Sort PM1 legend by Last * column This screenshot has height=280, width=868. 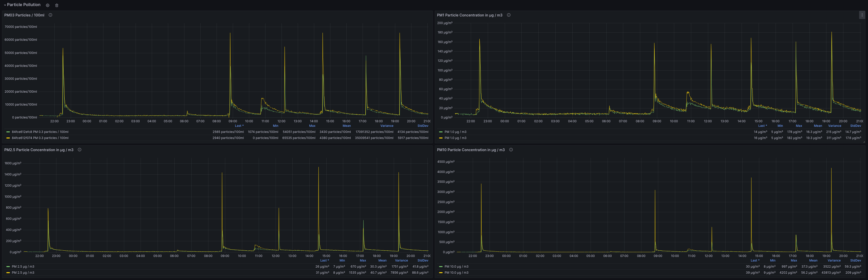point(763,126)
